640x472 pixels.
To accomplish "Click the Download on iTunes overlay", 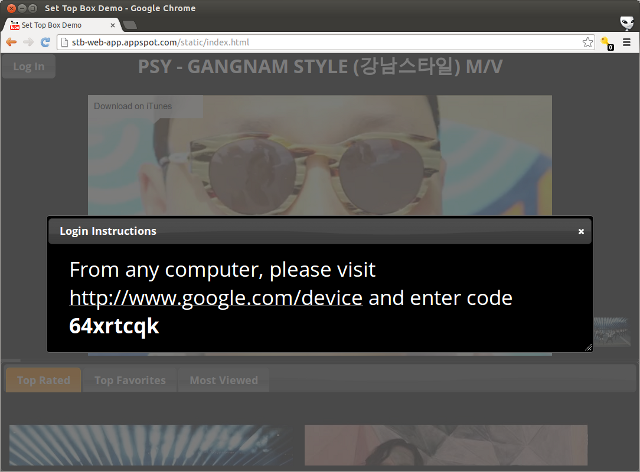I will (x=133, y=106).
